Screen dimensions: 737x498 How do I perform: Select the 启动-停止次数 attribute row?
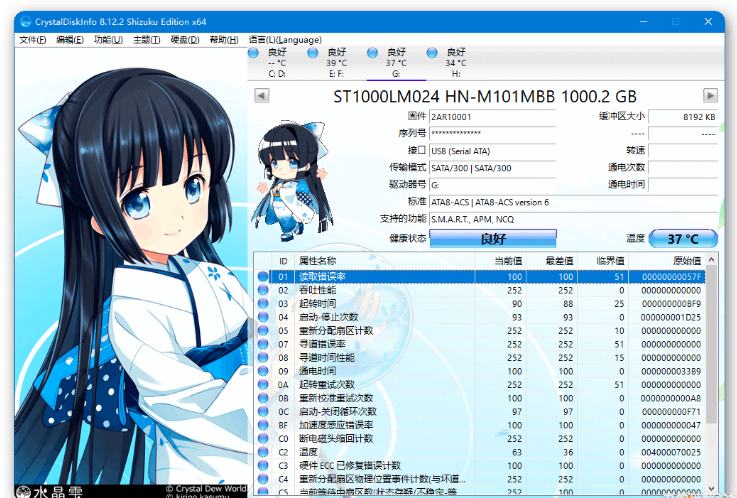click(480, 317)
